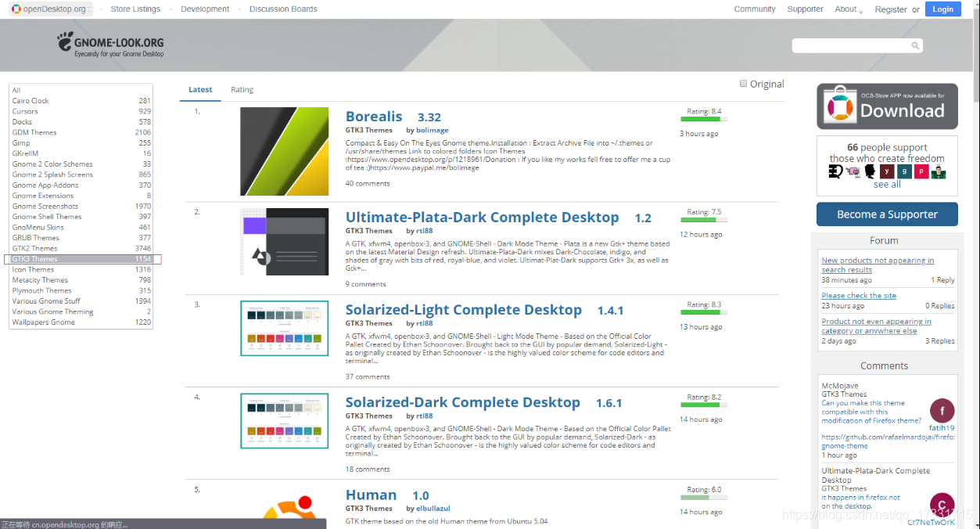Viewport: 980px width, 529px height.
Task: Select the GRUB Themes category
Action: tap(81, 238)
